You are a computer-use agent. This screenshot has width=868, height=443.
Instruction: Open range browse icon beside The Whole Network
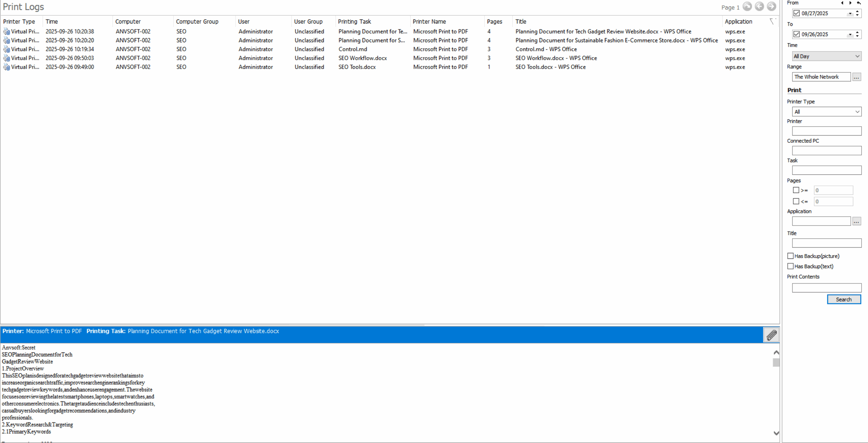856,77
